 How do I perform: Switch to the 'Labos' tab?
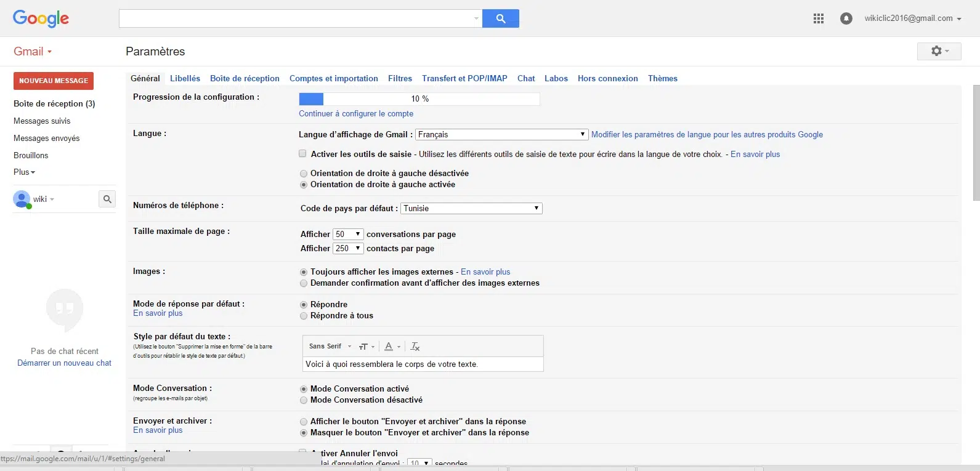(x=556, y=78)
